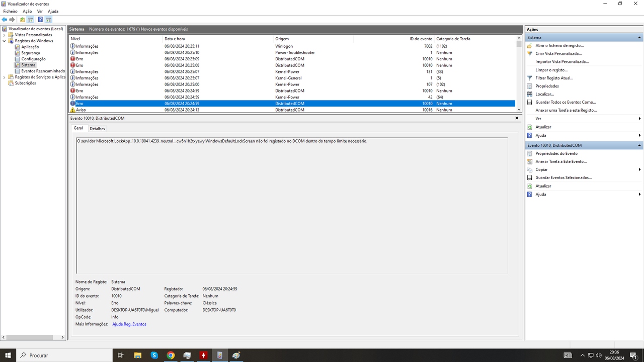Open File Explorer from the taskbar

tap(137, 355)
